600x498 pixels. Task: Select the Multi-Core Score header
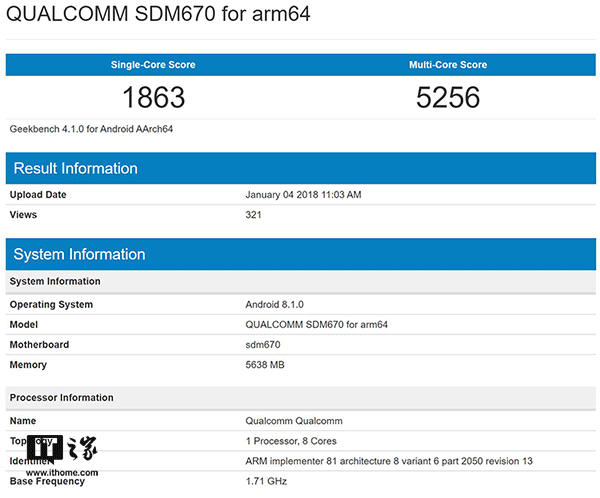448,65
